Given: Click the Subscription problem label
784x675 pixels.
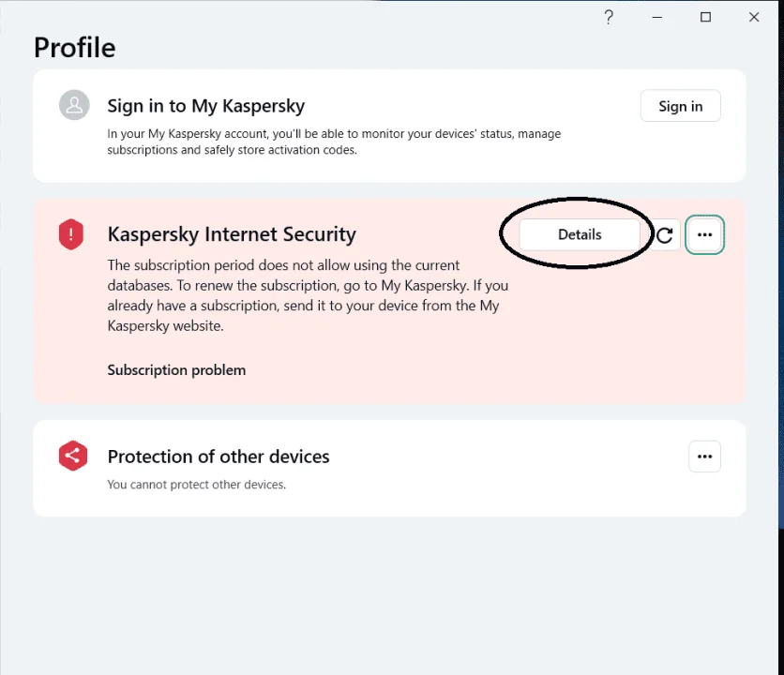Looking at the screenshot, I should 176,370.
